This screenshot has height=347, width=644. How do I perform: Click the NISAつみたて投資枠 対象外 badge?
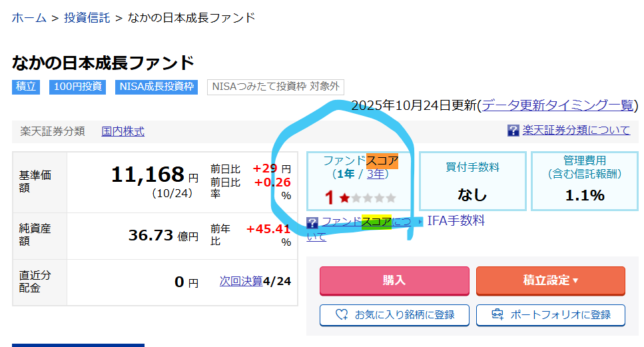pos(276,87)
